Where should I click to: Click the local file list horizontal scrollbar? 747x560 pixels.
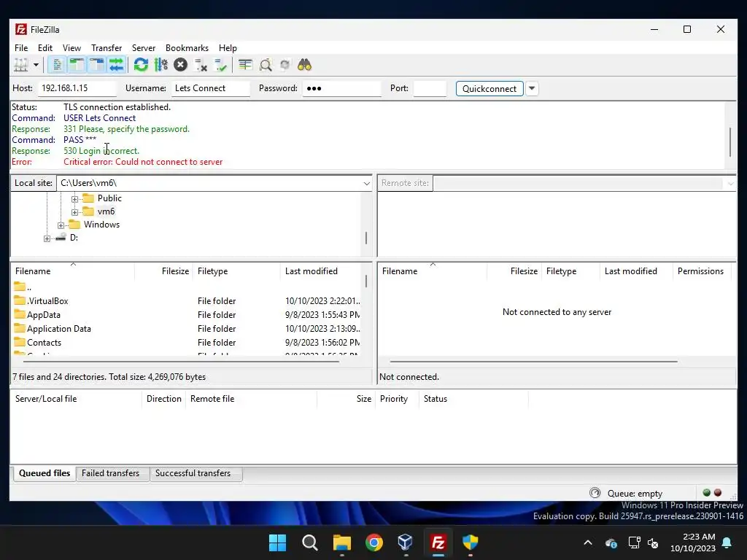tap(182, 362)
